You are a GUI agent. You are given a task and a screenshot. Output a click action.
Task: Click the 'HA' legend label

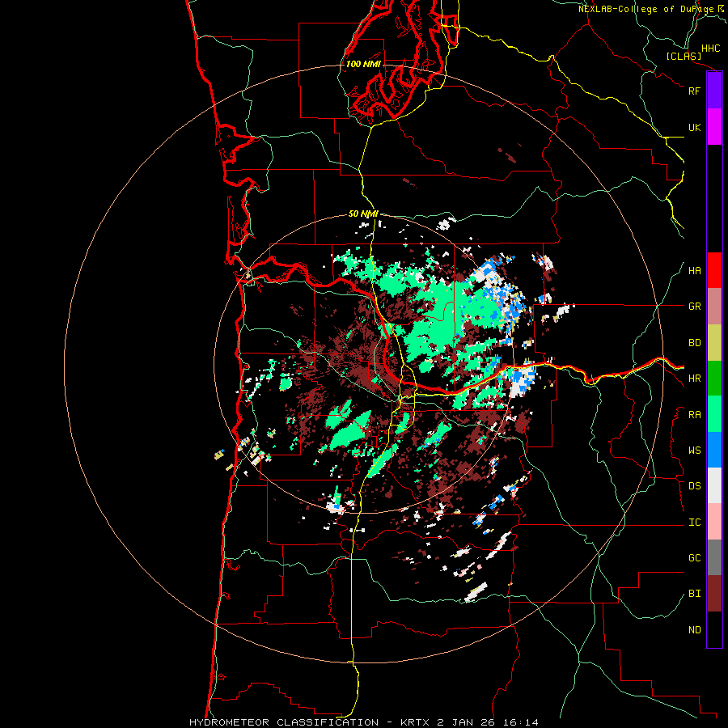point(694,271)
